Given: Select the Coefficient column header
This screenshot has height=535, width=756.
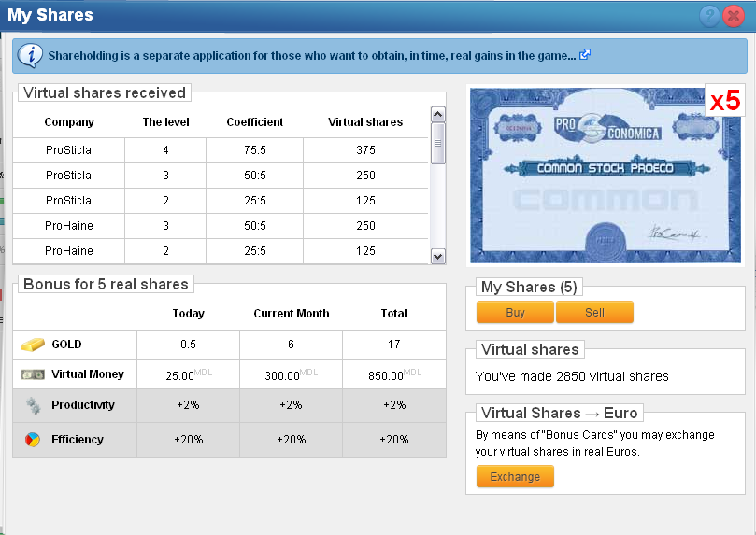Looking at the screenshot, I should coord(254,121).
